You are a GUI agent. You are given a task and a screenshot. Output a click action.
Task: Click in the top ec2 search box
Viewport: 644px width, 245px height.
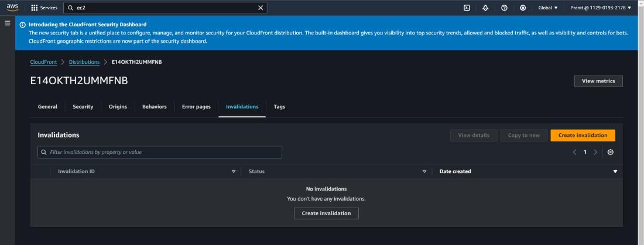[x=165, y=8]
